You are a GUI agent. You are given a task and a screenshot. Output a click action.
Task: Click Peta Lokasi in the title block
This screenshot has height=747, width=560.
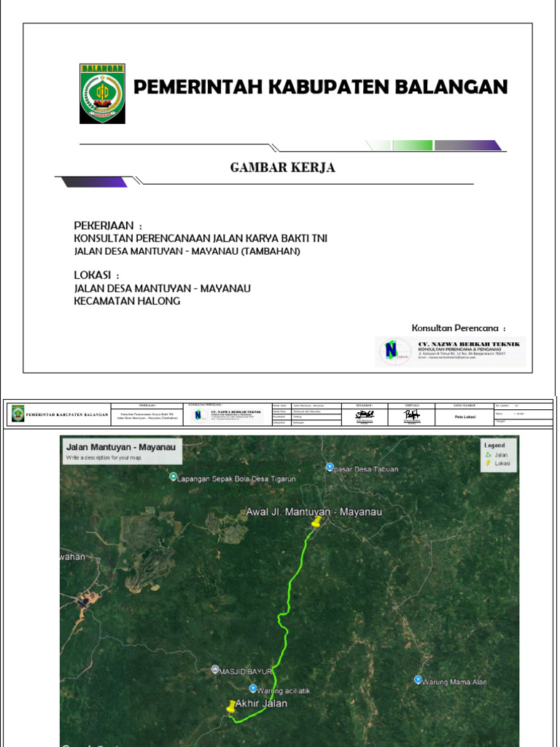click(466, 417)
